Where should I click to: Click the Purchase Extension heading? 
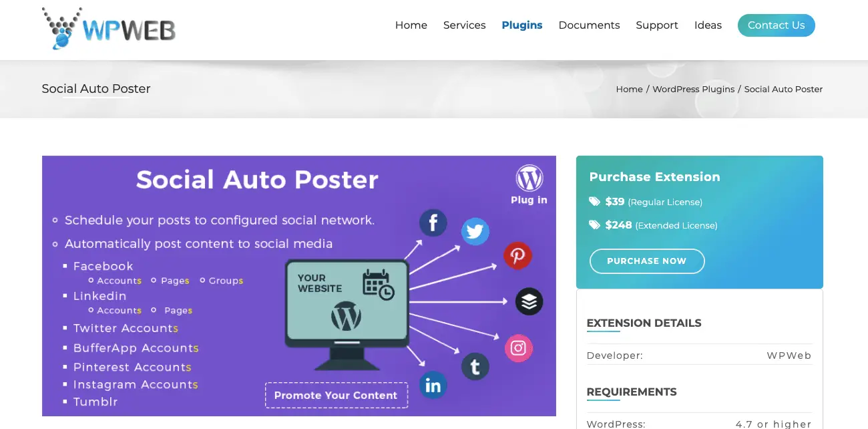coord(655,177)
